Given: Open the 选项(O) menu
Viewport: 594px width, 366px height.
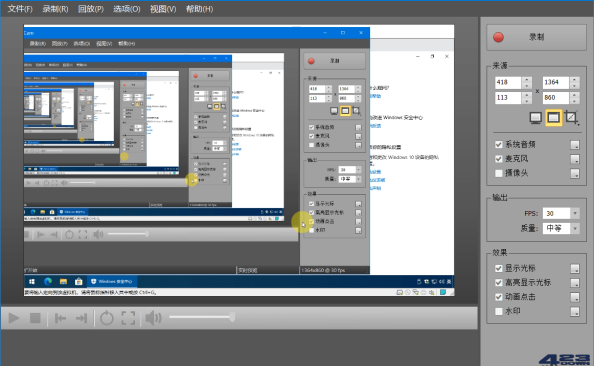Looking at the screenshot, I should (127, 9).
